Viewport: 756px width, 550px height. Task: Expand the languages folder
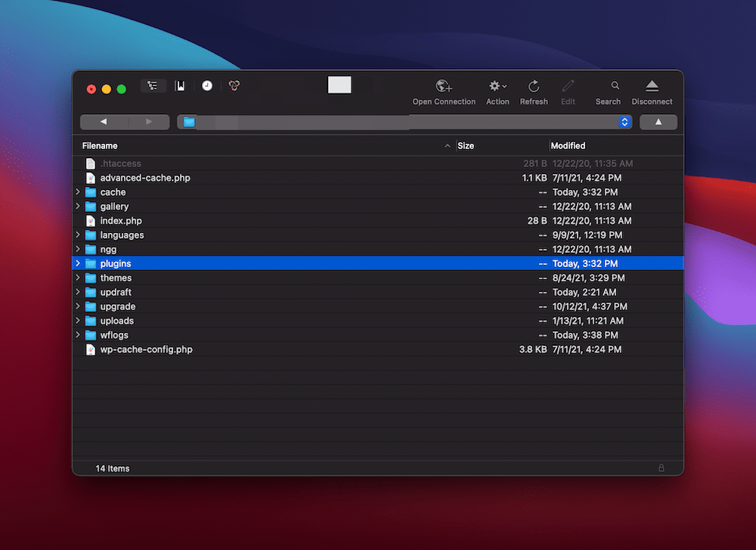coord(78,235)
